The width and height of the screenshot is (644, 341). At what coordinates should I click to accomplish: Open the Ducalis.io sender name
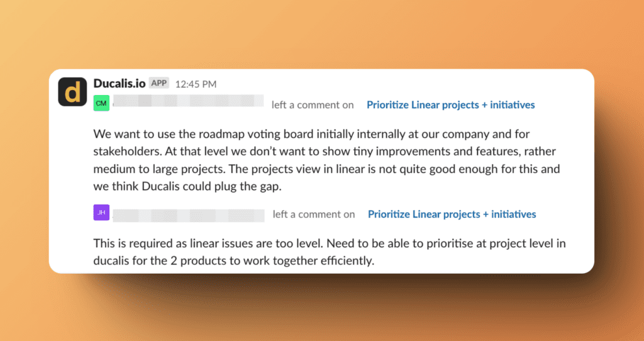[x=119, y=83]
